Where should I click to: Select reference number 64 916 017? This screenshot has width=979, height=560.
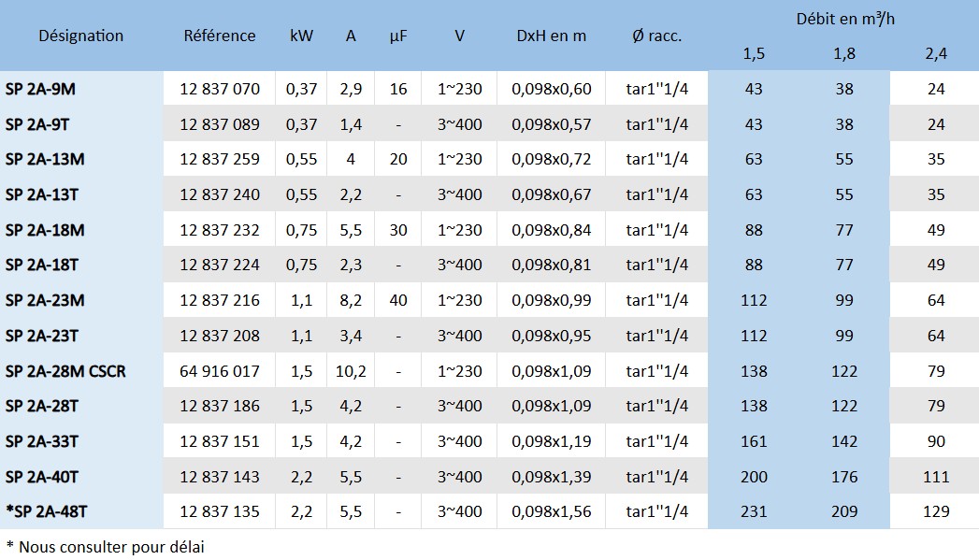coord(220,371)
